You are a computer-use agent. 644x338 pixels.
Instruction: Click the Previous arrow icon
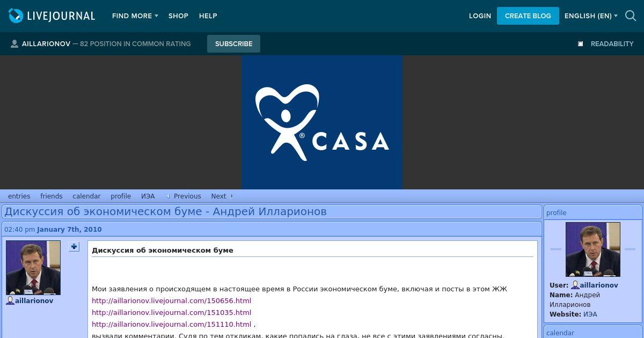tap(168, 196)
